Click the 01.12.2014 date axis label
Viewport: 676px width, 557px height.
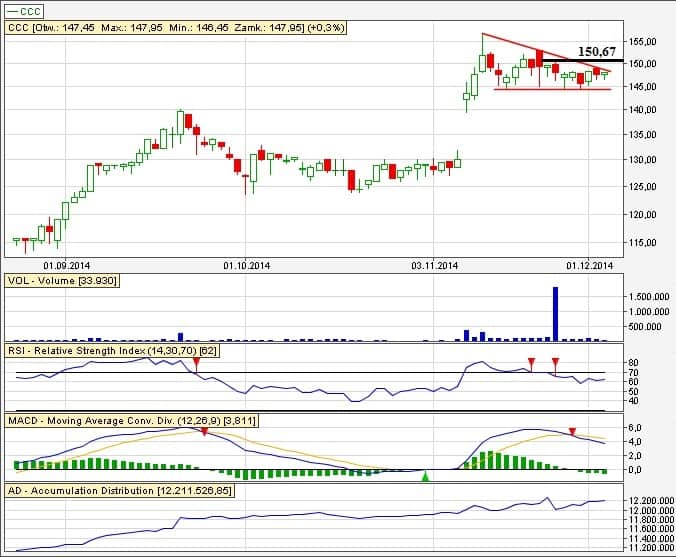pyautogui.click(x=589, y=265)
